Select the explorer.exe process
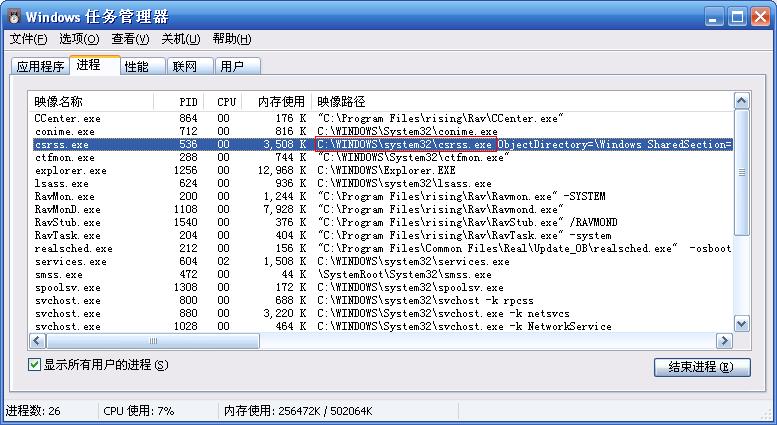 pos(381,170)
